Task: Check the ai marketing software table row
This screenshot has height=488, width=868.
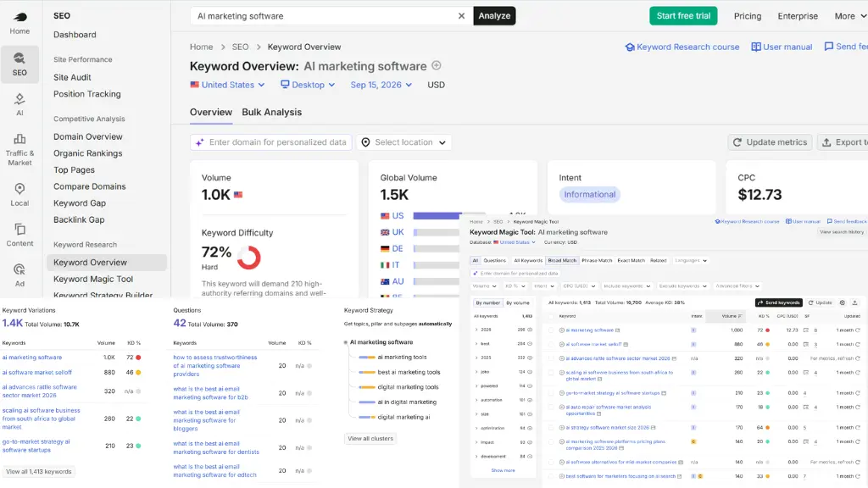Action: click(x=551, y=330)
